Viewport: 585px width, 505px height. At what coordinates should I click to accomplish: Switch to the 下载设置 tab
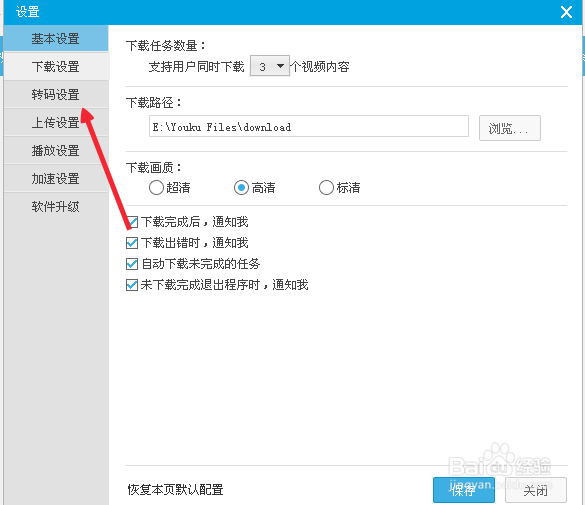point(56,66)
